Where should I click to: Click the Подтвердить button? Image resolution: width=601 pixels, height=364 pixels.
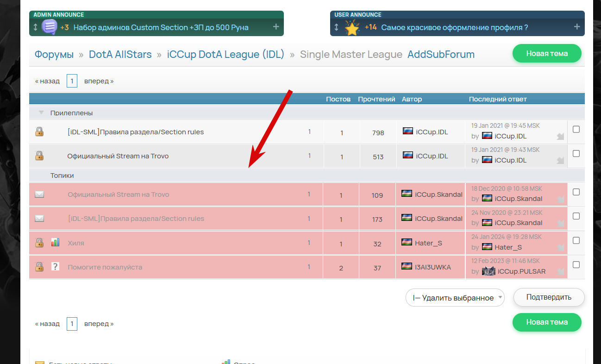click(549, 297)
